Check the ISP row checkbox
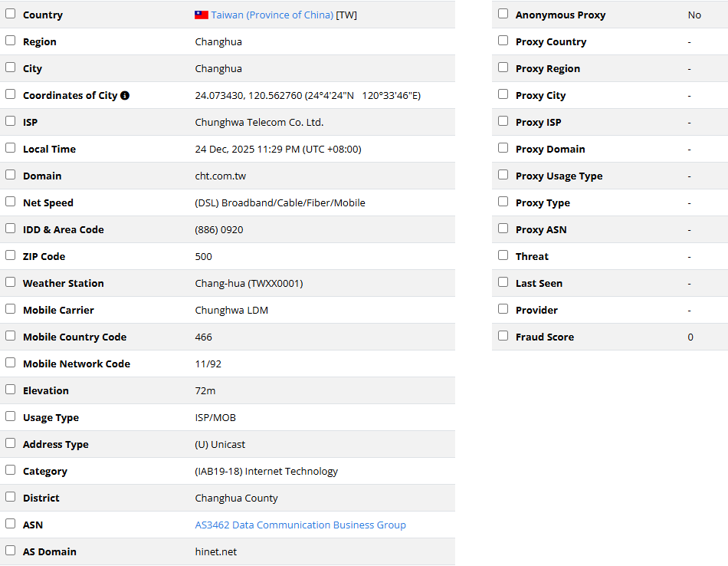 (10, 121)
